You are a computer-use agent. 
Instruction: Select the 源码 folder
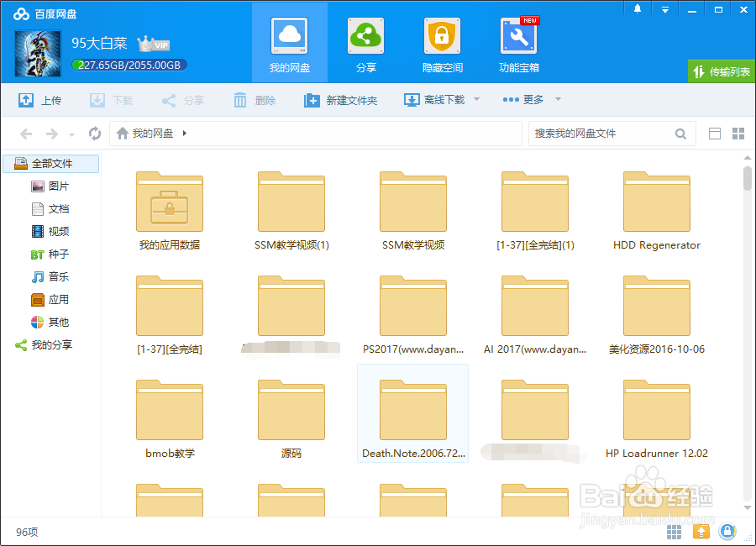coord(291,420)
